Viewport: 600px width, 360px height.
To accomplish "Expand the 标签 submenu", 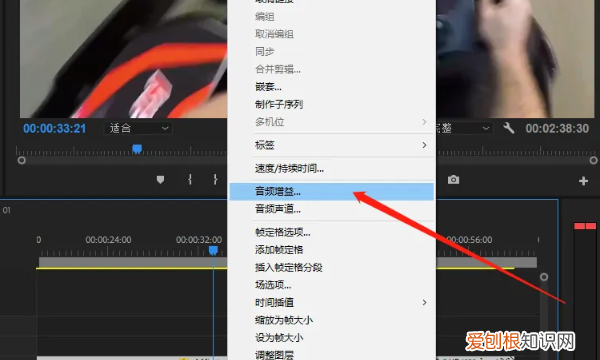I will tap(331, 145).
